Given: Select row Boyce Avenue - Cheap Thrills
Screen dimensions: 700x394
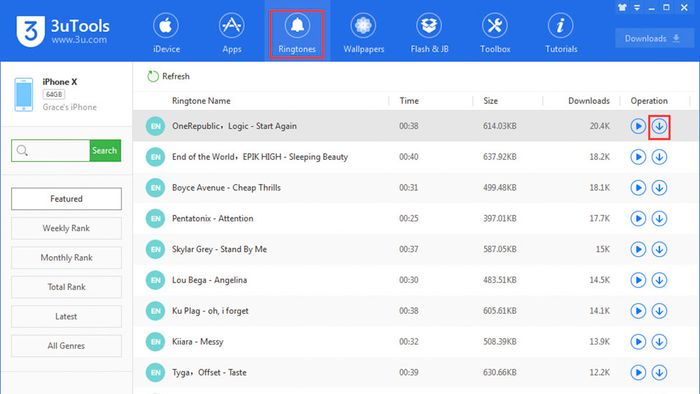Looking at the screenshot, I should click(415, 188).
